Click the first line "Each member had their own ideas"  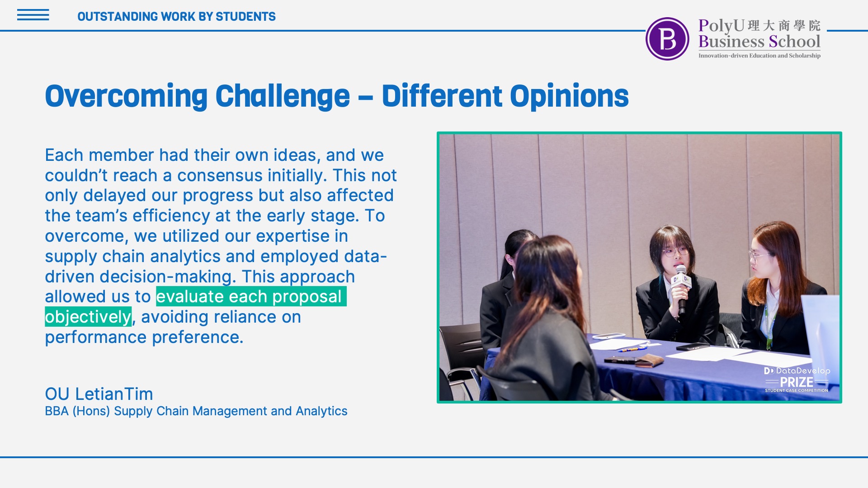click(214, 155)
